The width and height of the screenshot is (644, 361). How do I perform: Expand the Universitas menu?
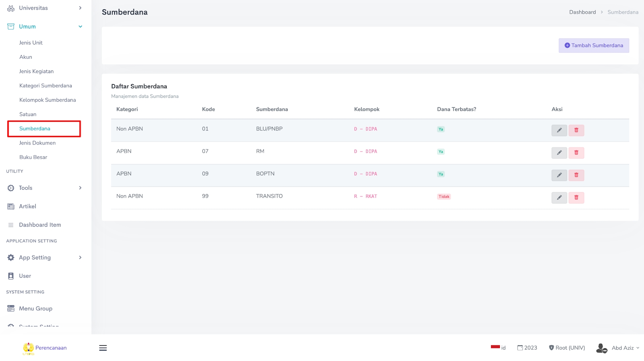44,8
